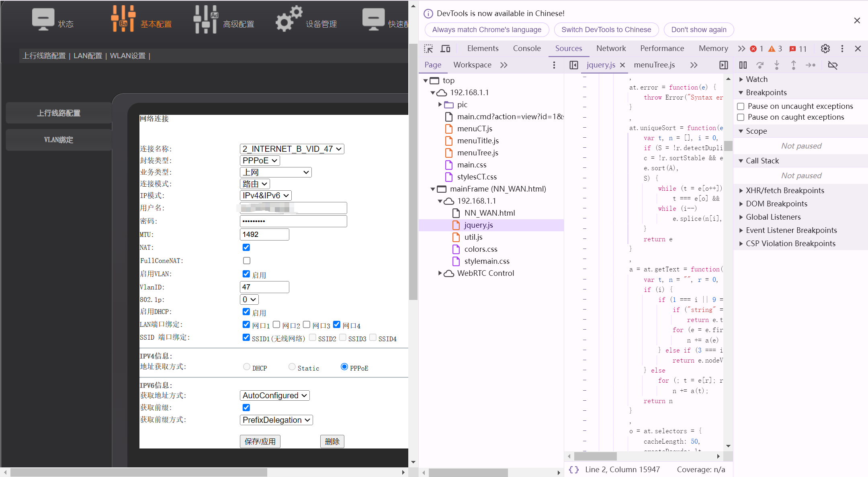Screen dimensions: 868x477
Task: Expand the WebRTC Control tree node
Action: pyautogui.click(x=440, y=273)
